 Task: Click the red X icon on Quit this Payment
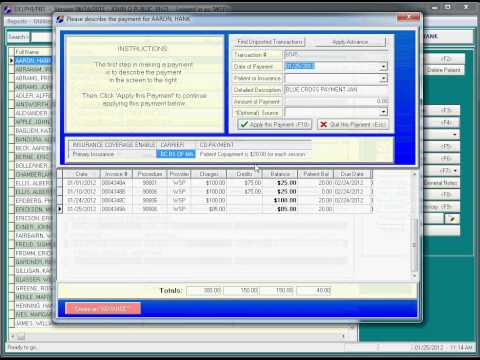point(323,124)
